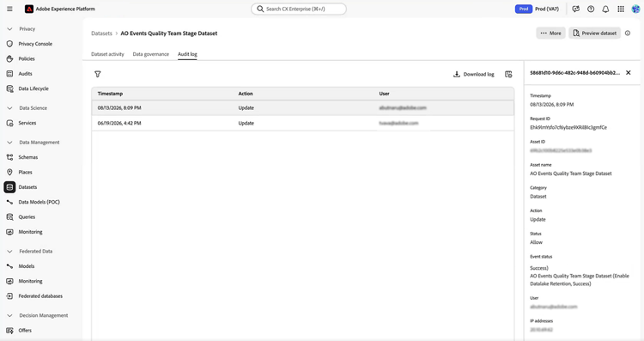Click the Allow status value
This screenshot has width=644, height=341.
coord(536,242)
